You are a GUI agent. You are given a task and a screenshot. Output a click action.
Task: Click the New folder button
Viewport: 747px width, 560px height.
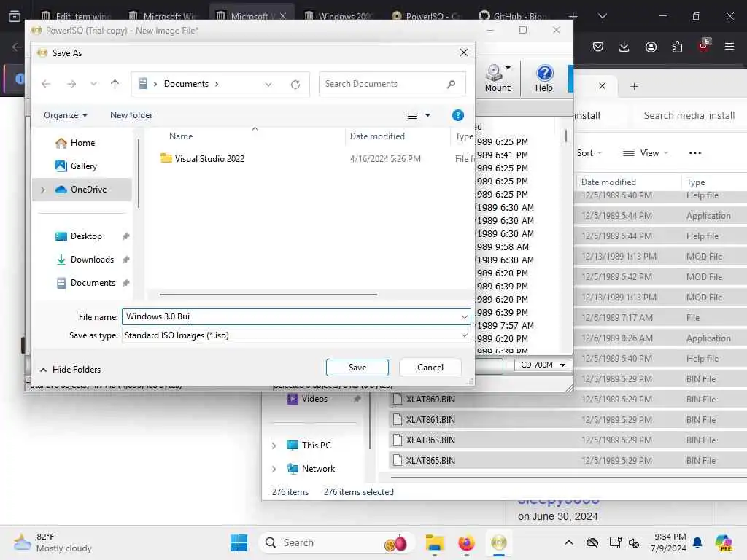pos(131,115)
